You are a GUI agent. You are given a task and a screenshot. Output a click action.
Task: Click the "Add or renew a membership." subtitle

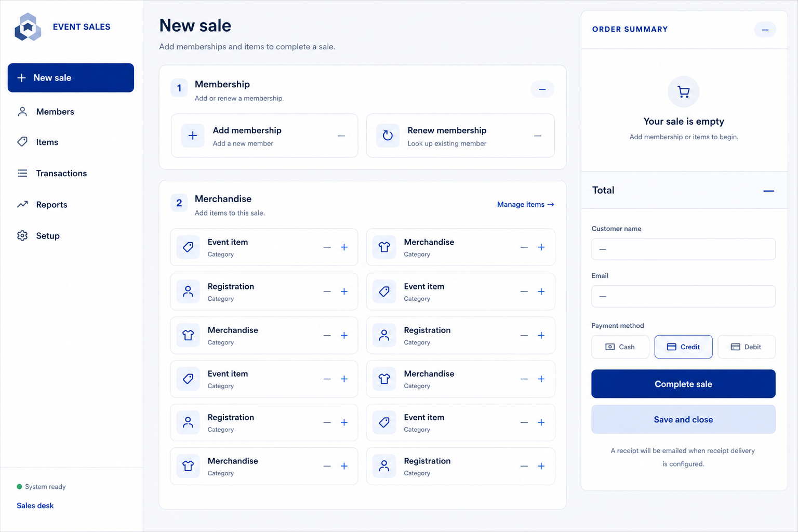click(239, 98)
